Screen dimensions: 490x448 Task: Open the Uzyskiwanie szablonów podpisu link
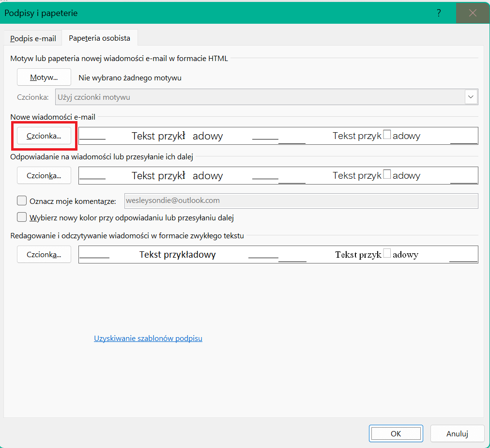(148, 339)
